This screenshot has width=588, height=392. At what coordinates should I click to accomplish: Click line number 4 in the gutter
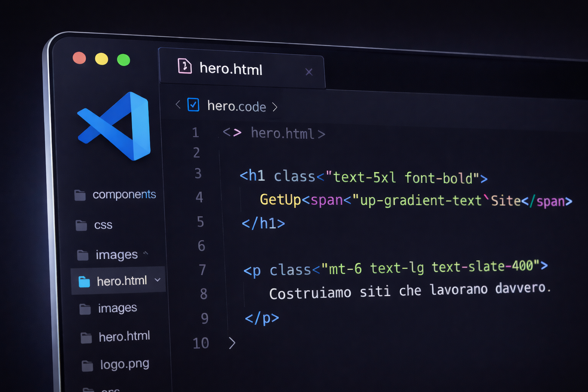click(x=199, y=197)
